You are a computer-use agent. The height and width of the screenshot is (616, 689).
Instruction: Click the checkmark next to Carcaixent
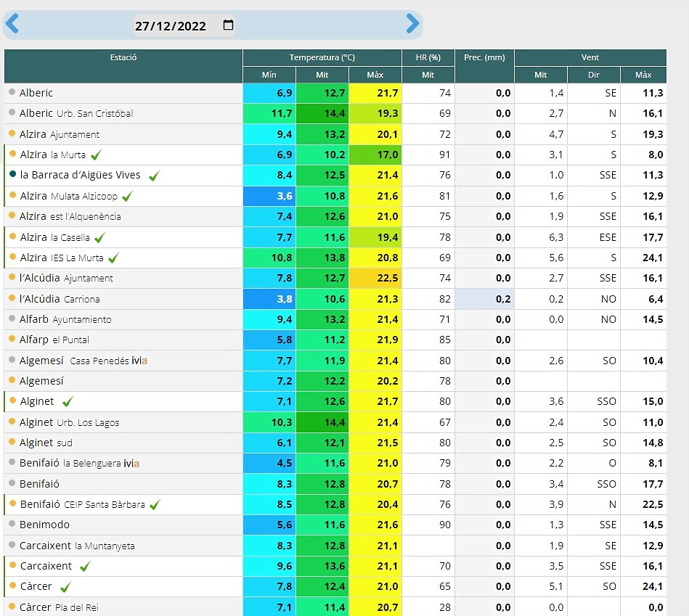85,566
